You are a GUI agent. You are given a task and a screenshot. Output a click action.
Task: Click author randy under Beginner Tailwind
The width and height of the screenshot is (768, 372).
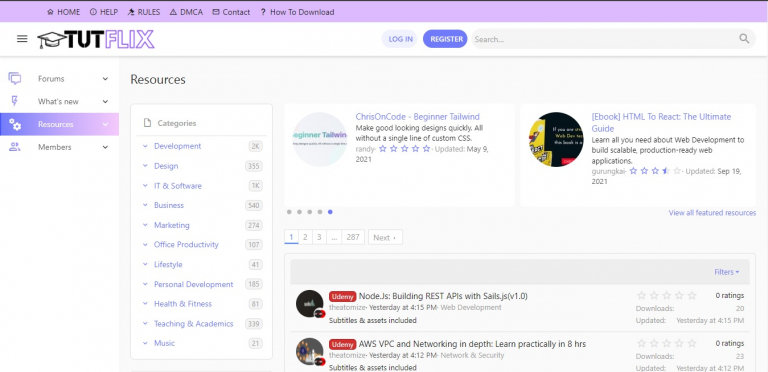365,149
